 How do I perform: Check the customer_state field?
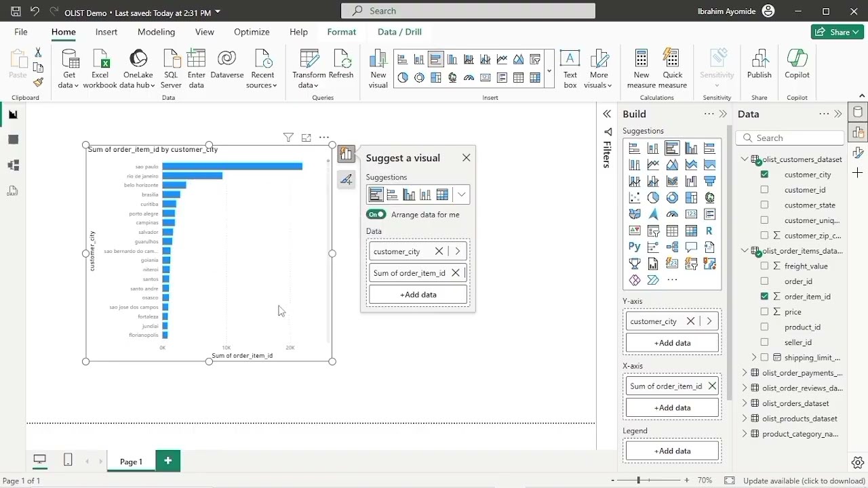click(764, 205)
